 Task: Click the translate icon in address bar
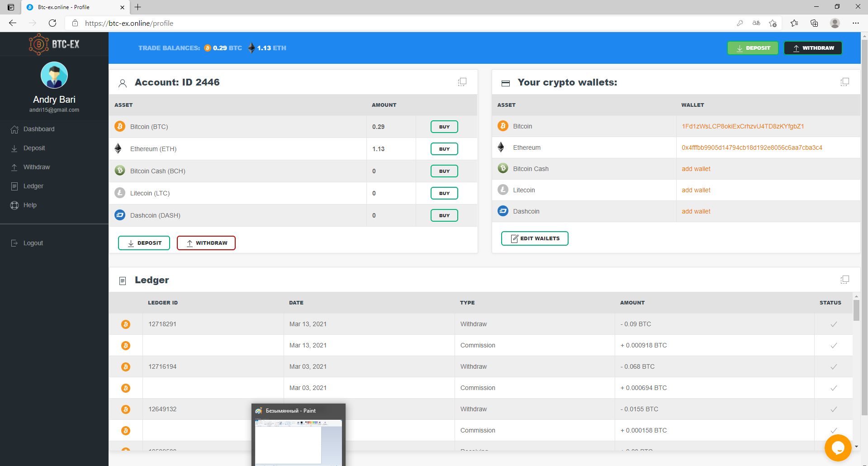pyautogui.click(x=756, y=23)
